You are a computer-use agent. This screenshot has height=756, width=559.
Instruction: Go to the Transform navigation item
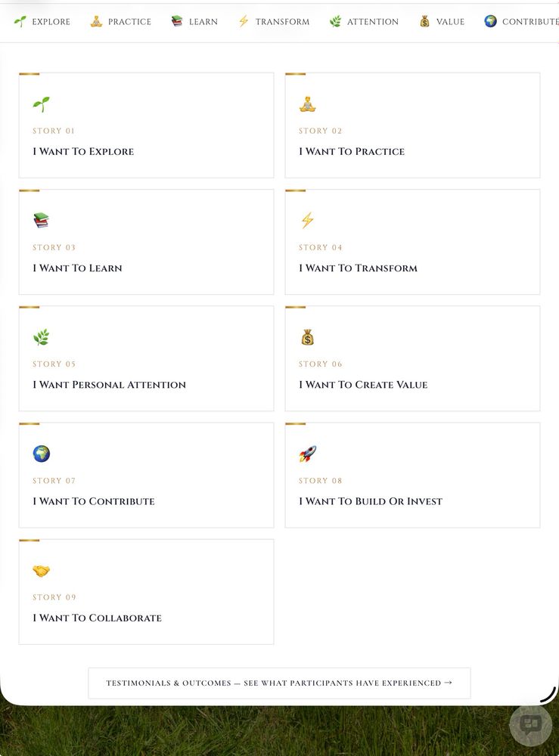(274, 22)
